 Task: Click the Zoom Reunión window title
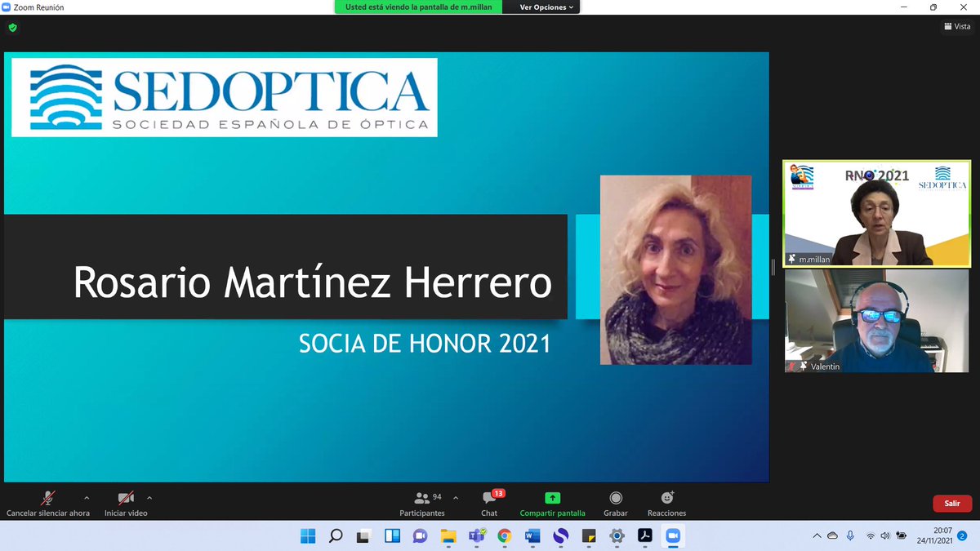(x=38, y=7)
